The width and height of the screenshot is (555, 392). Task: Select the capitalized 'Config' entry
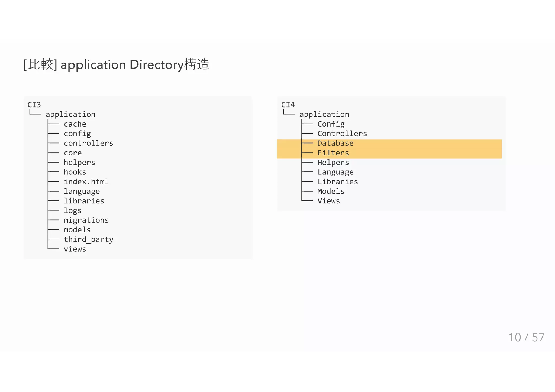(331, 124)
